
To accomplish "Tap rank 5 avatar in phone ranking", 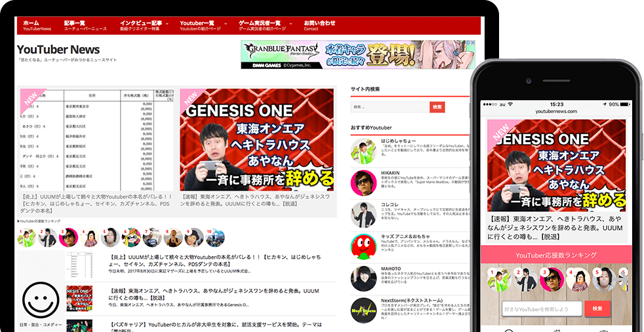I will [x=605, y=280].
